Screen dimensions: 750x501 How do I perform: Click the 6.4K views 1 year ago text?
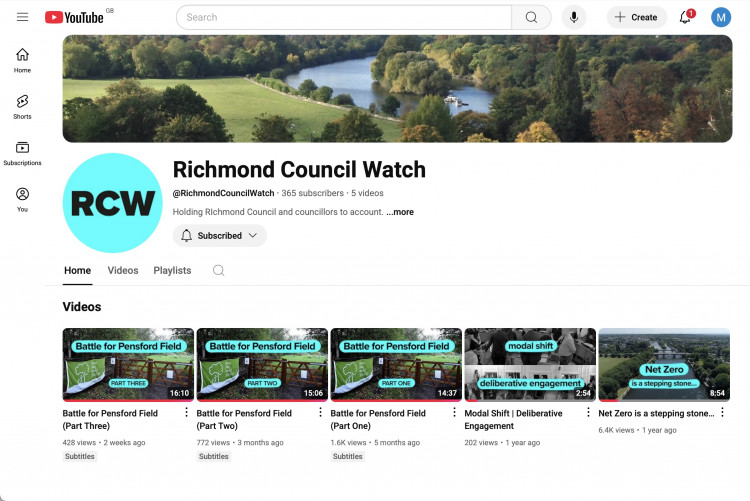coord(637,430)
